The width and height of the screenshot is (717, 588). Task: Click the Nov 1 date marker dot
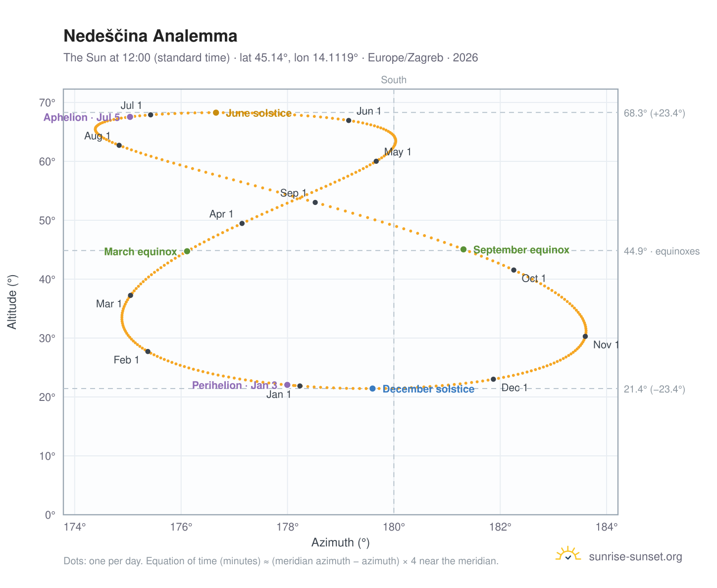click(x=585, y=337)
